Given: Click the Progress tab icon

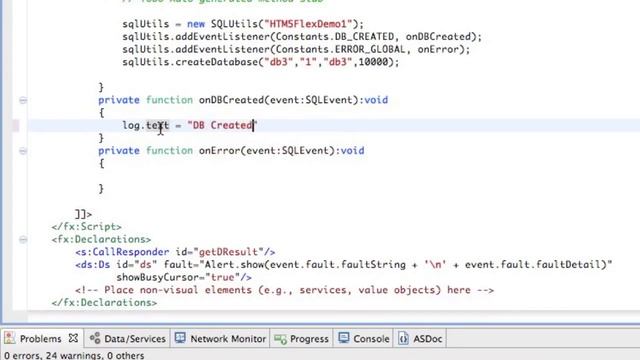Looking at the screenshot, I should [280, 339].
